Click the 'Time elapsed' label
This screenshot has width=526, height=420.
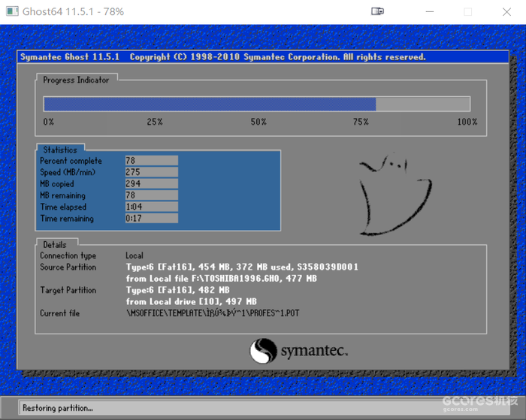63,207
